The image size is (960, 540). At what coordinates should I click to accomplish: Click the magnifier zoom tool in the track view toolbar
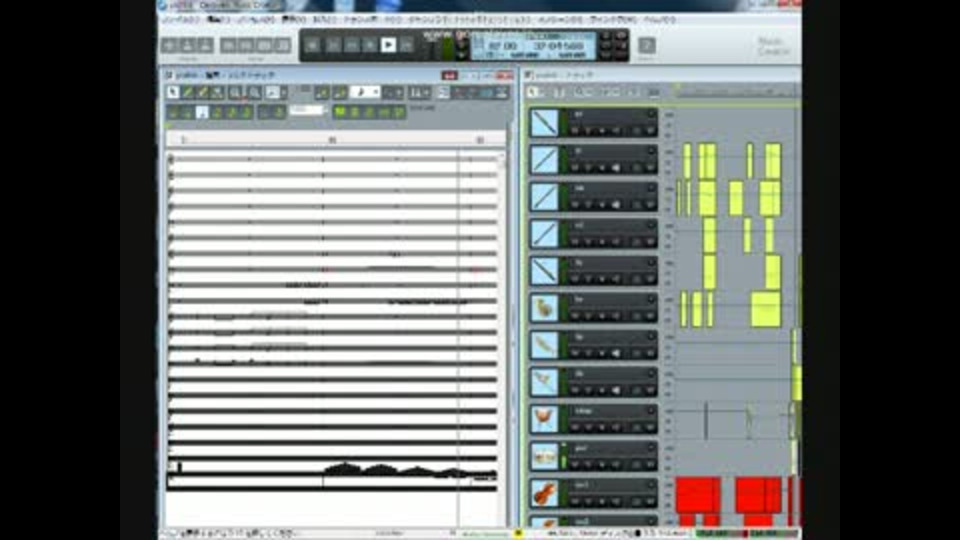click(x=579, y=92)
